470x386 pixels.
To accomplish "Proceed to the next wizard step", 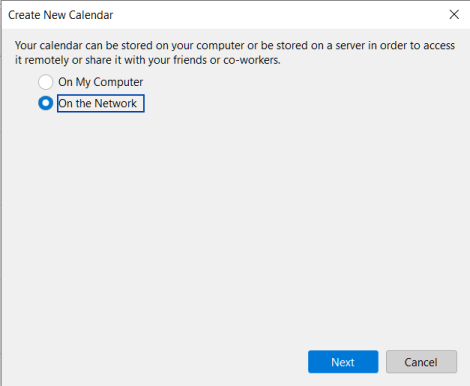I will (343, 362).
